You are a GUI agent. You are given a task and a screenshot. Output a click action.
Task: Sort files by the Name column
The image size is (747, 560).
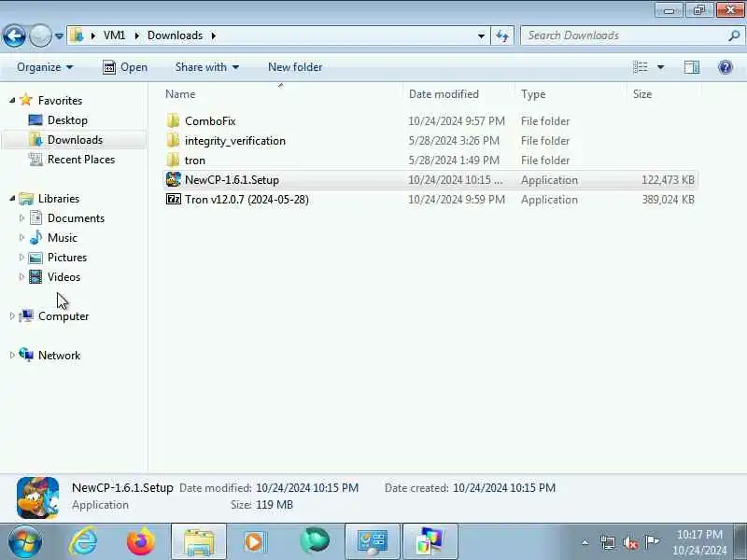(283, 94)
